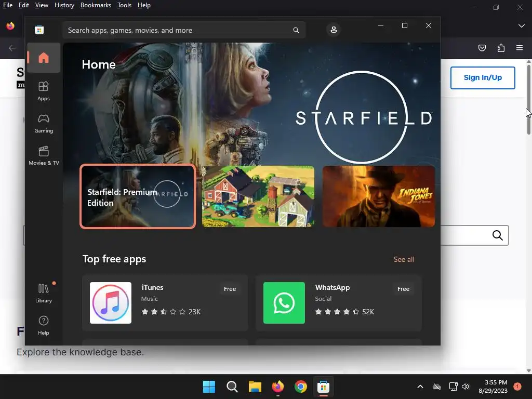Click the Firefox back arrow
The image size is (532, 399).
pyautogui.click(x=12, y=48)
